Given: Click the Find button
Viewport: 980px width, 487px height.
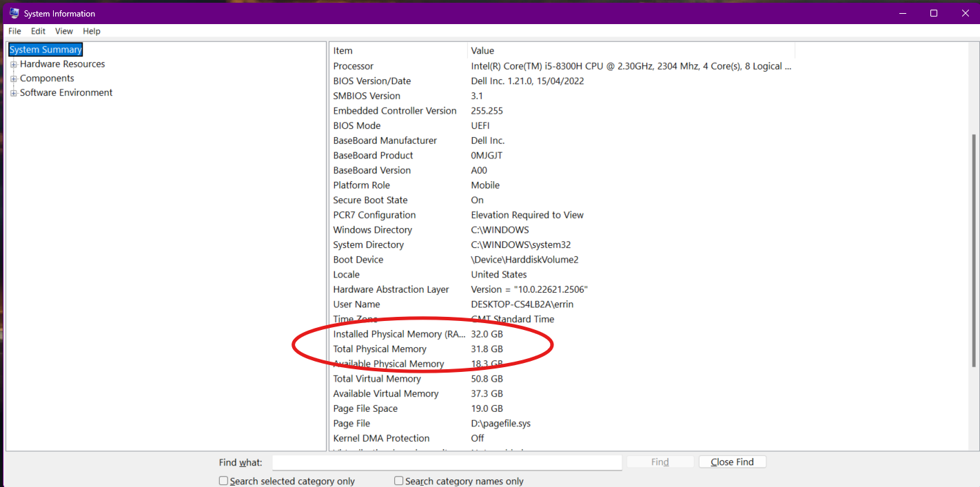Looking at the screenshot, I should [x=660, y=462].
